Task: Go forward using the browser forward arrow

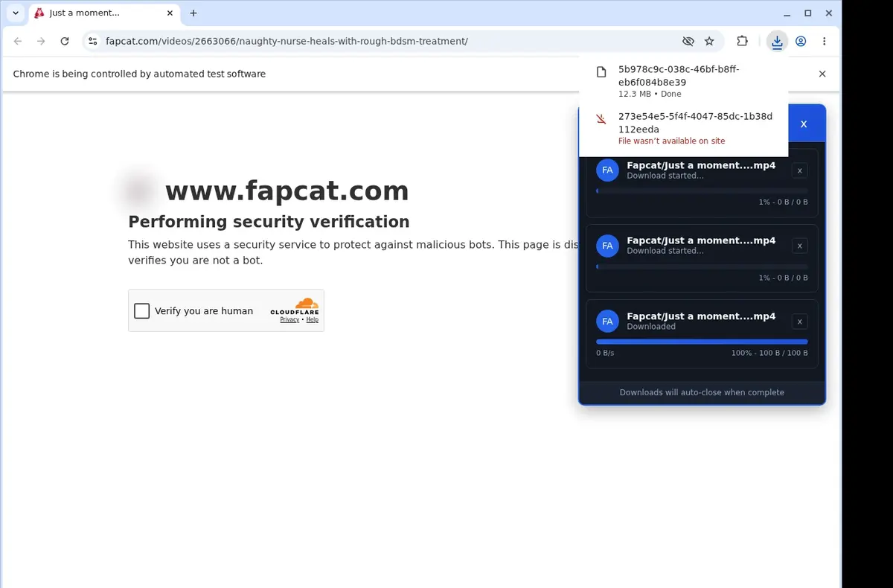Action: 41,42
